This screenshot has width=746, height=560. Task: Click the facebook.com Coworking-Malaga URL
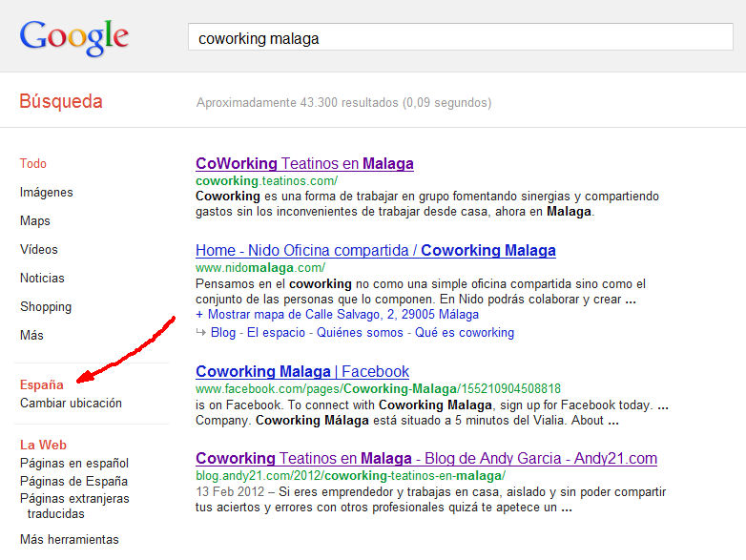coord(378,388)
